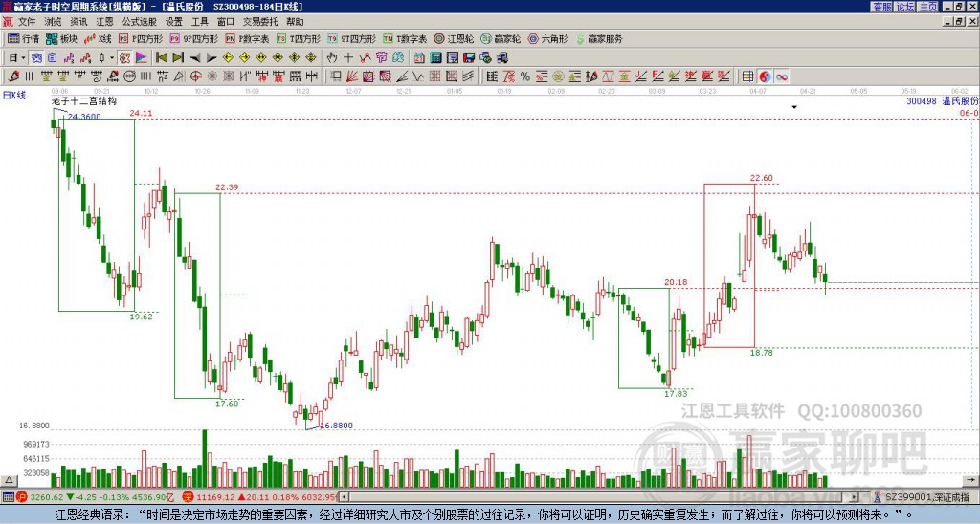This screenshot has height=524, width=980.
Task: Open the 赢家轮 tool
Action: pyautogui.click(x=501, y=38)
